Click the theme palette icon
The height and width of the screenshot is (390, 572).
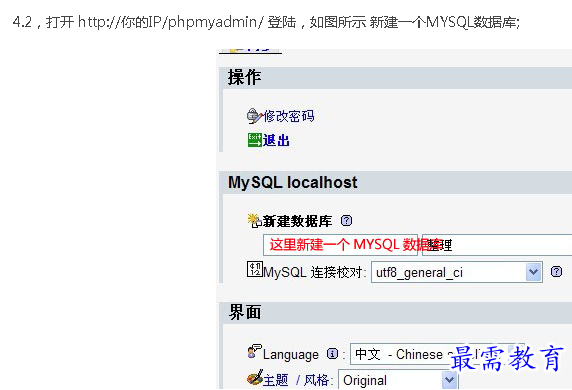255,377
